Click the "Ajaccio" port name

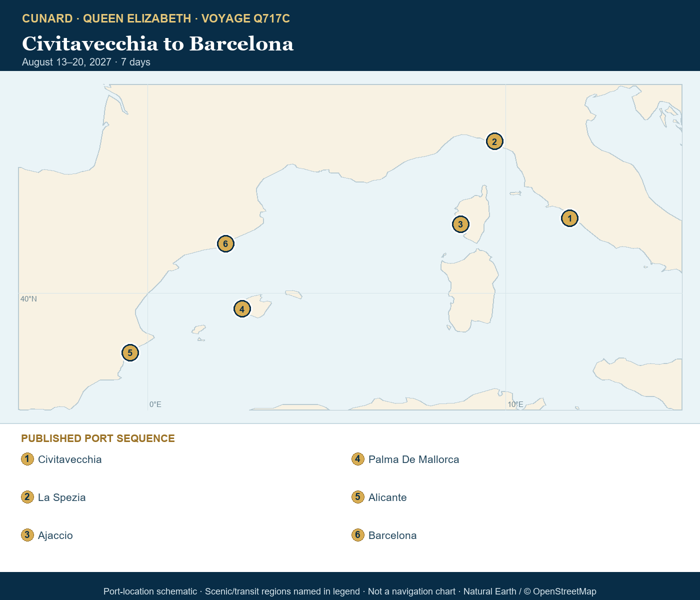coord(55,535)
